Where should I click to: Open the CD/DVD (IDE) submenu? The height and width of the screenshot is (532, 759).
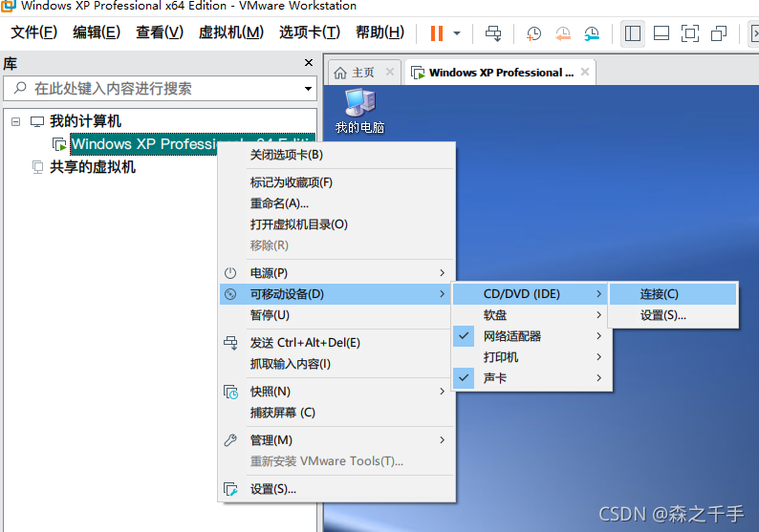click(530, 294)
